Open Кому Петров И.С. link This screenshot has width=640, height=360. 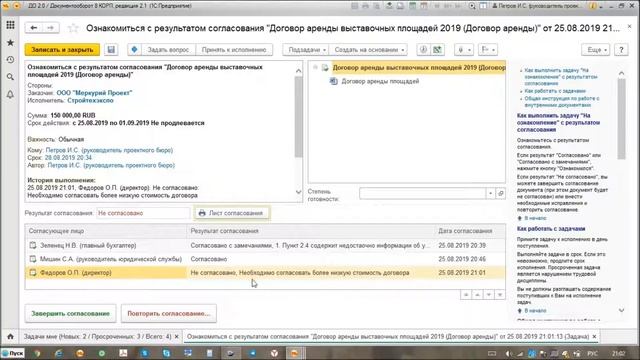coord(109,150)
